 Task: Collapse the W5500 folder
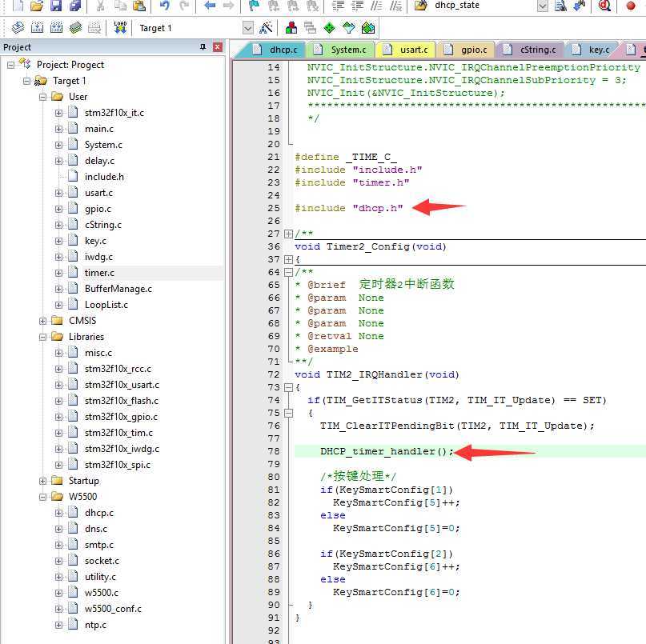(43, 497)
